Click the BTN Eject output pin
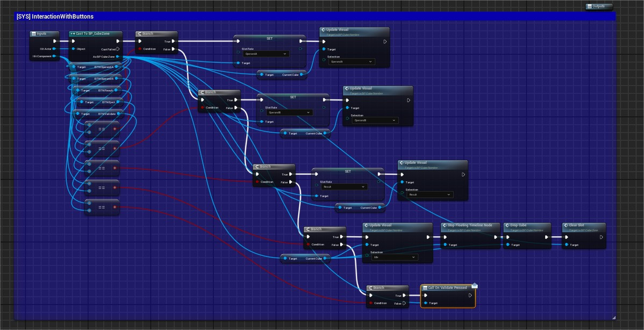 click(119, 102)
